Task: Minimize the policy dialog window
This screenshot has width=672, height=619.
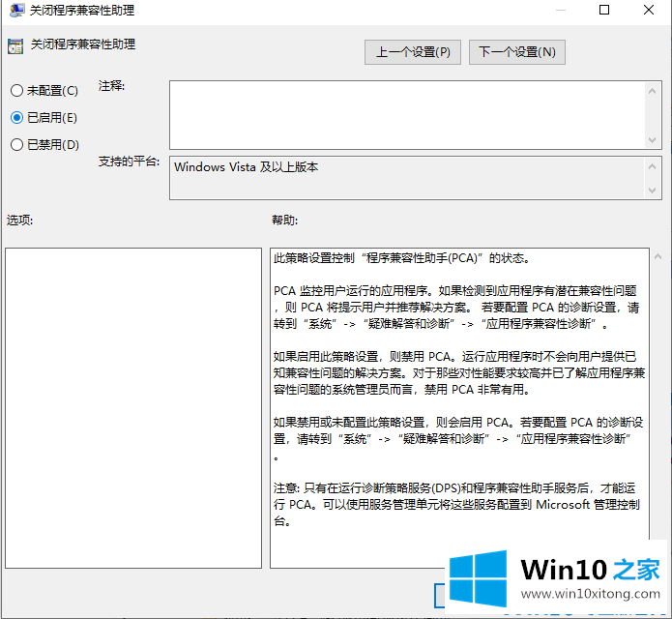Action: (560, 10)
